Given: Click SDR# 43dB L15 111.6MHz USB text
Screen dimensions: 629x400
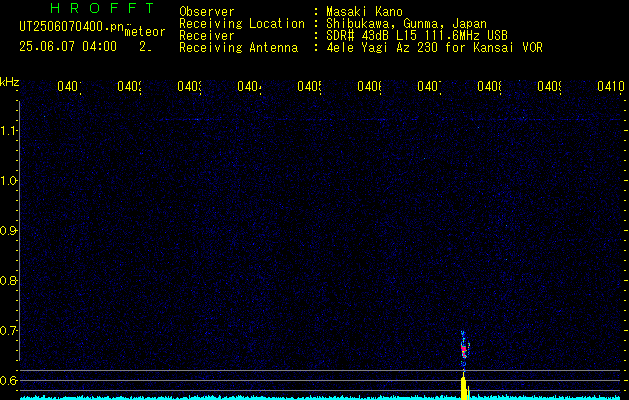Looking at the screenshot, I should pos(417,36).
